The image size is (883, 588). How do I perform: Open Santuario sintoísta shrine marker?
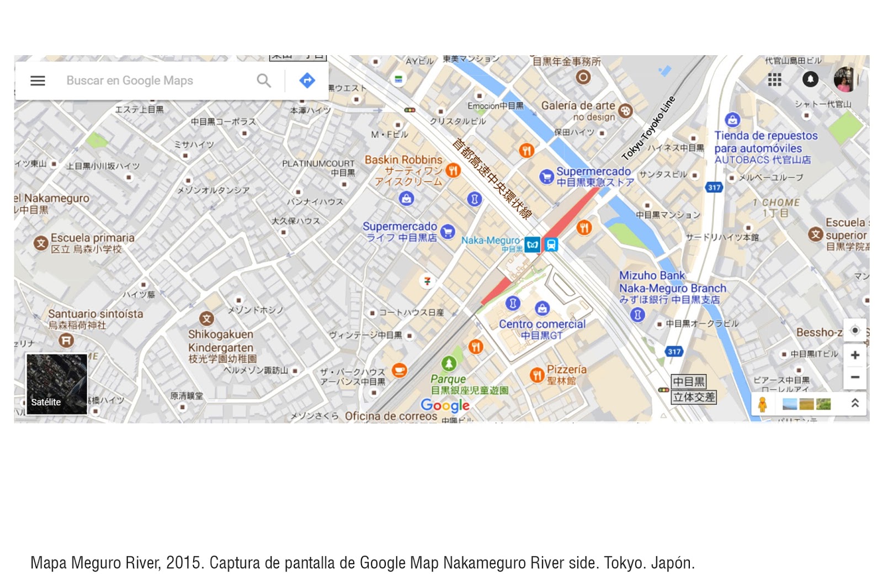(x=66, y=340)
